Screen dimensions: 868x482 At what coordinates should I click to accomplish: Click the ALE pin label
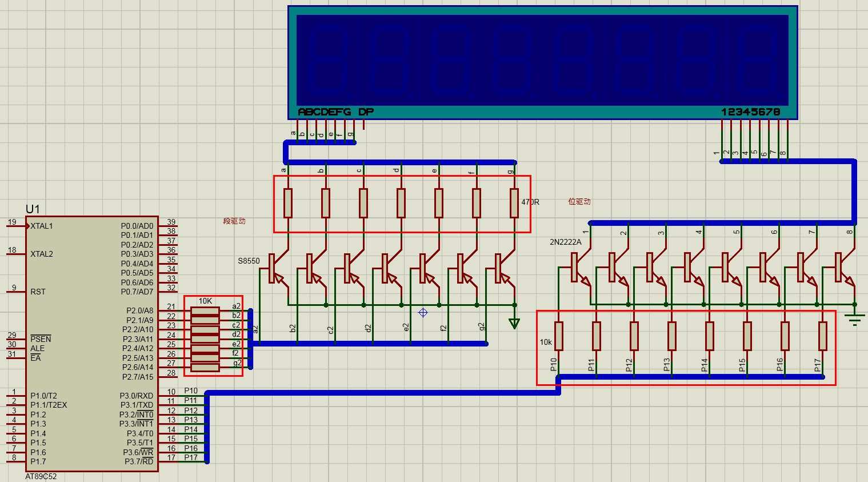click(37, 348)
